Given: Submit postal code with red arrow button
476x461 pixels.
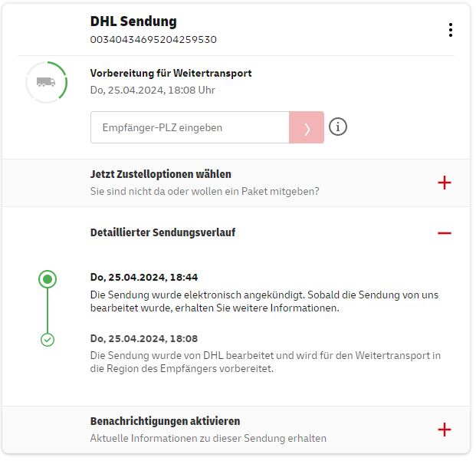Looking at the screenshot, I should [307, 127].
